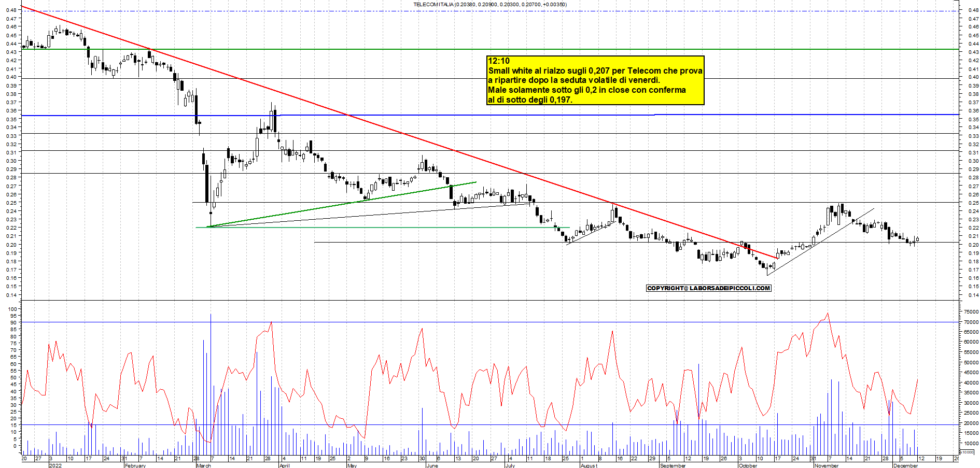Click the line 'al di sotto degli 0,197.'

530,100
